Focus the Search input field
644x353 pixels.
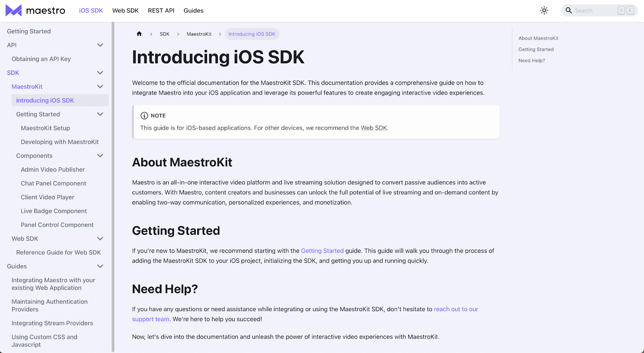tap(599, 10)
